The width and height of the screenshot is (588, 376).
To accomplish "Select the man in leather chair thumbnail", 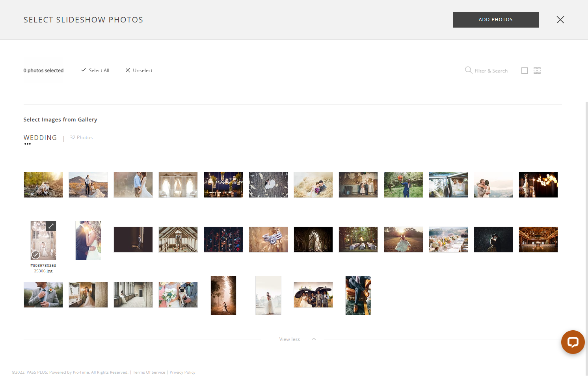I will 358,296.
